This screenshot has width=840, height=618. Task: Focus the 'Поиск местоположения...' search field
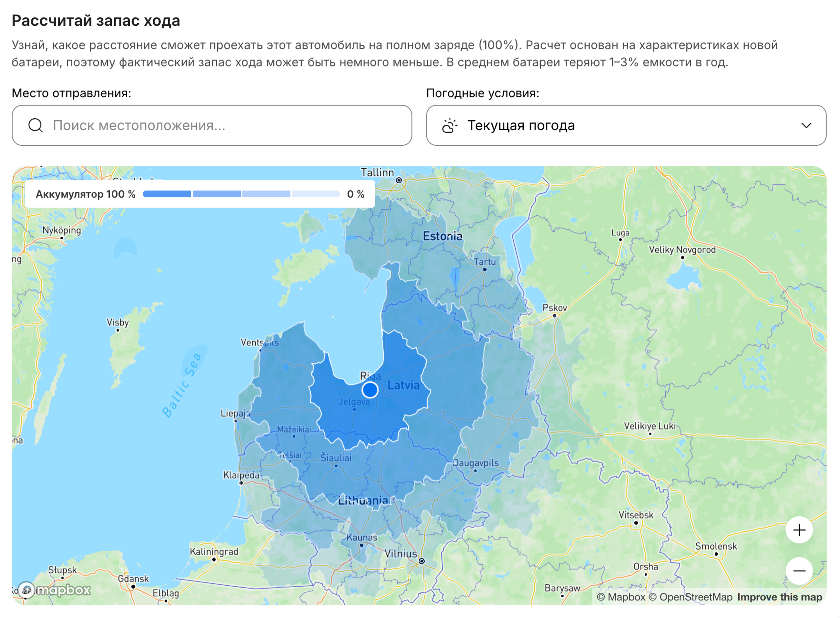(212, 125)
